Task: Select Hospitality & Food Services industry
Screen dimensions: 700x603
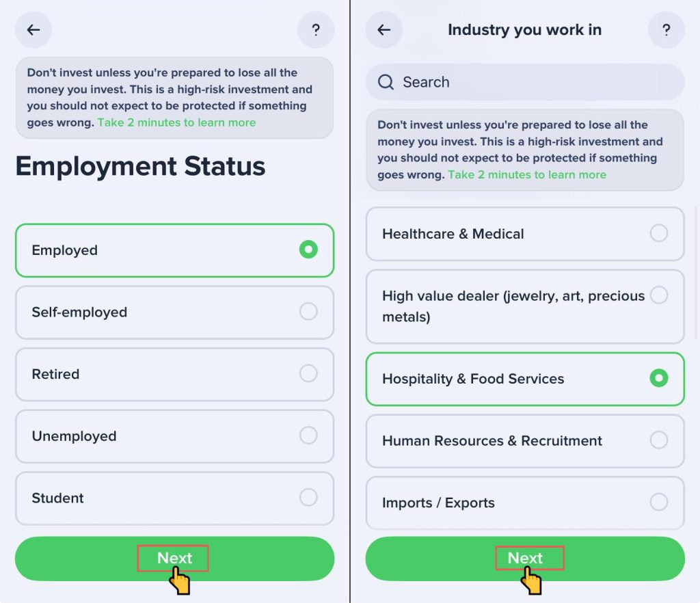Action: click(658, 378)
